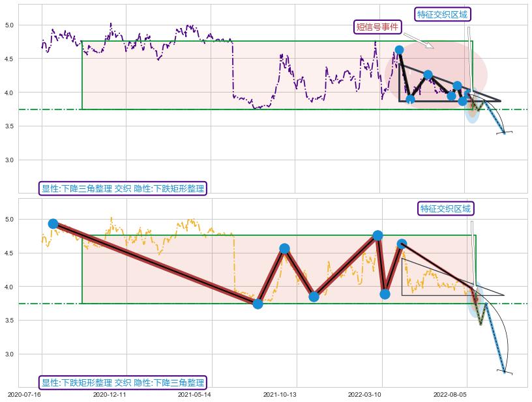Screen dimensions: 532x402
Task: Click the white arrow beside 短信号事件
Action: tap(418, 42)
